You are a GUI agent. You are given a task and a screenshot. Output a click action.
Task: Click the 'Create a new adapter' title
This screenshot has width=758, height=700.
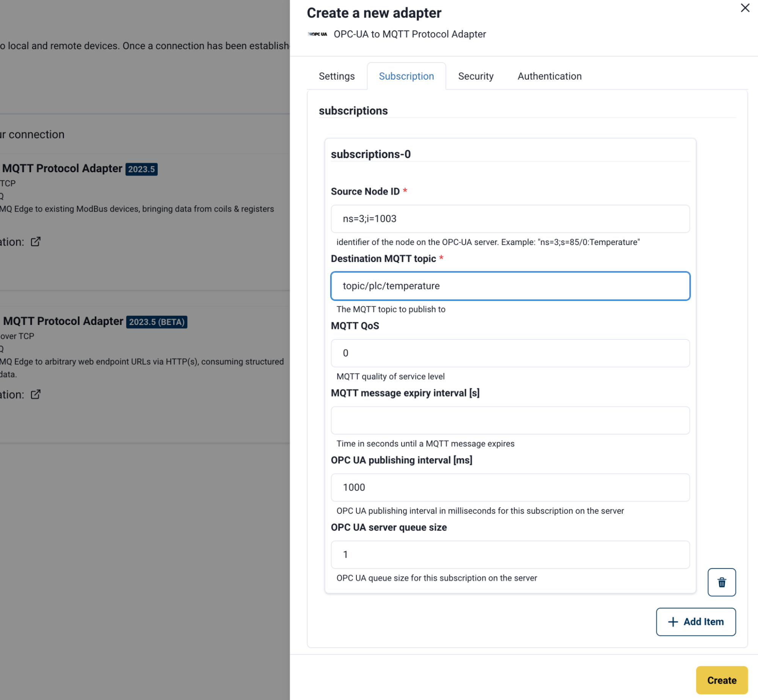(374, 13)
